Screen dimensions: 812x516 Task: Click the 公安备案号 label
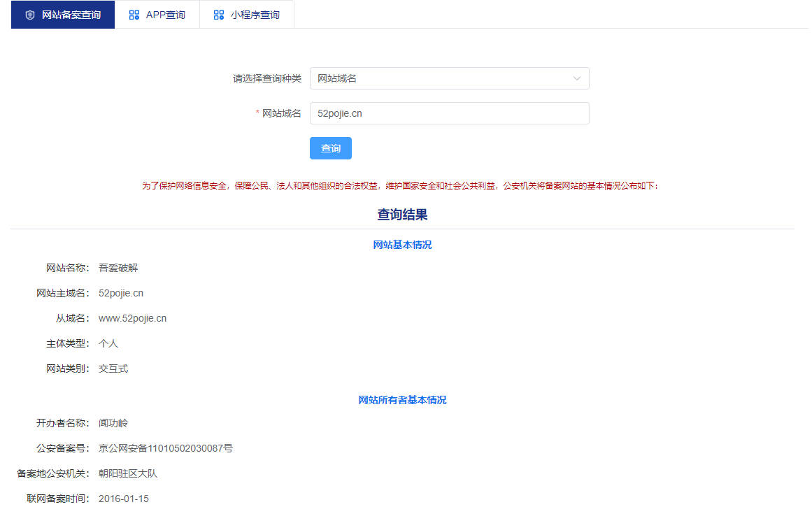(63, 448)
